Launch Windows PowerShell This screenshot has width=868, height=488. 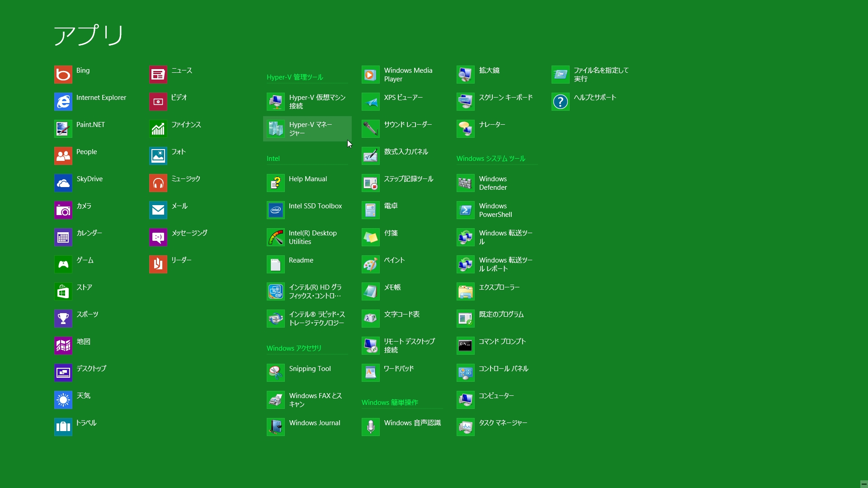(466, 210)
